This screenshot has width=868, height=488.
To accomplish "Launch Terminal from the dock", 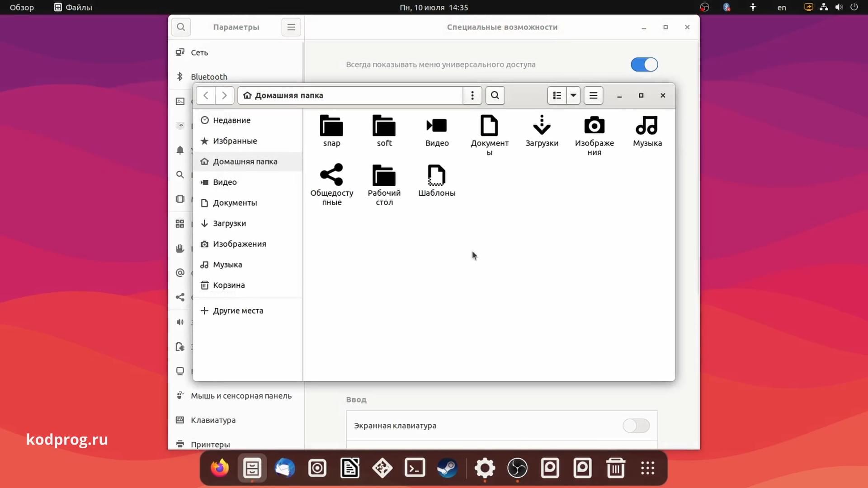I will [415, 468].
